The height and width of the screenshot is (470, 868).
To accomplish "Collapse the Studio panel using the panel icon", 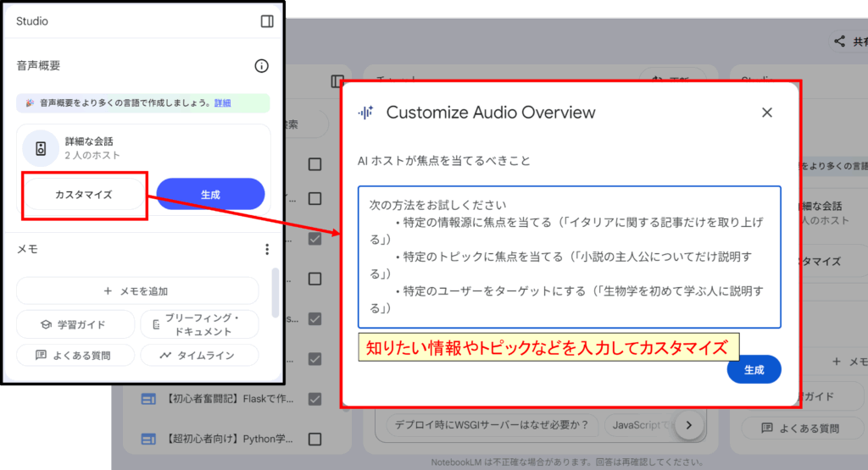I will tap(267, 21).
